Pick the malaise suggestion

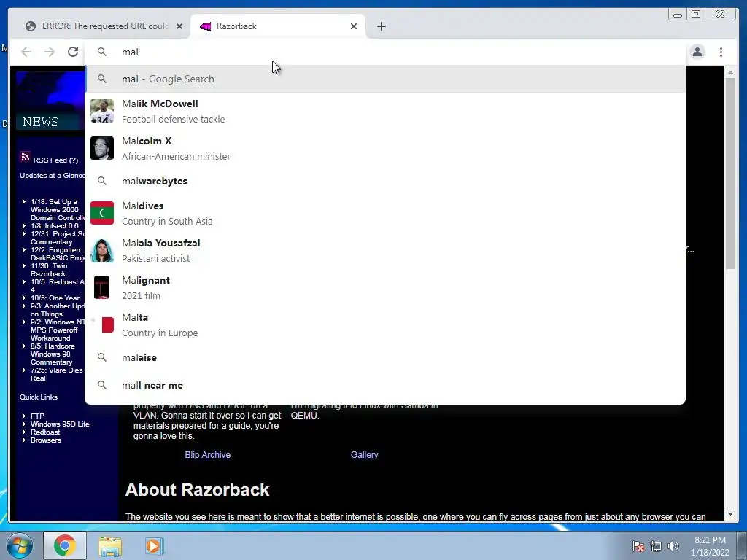(x=385, y=357)
